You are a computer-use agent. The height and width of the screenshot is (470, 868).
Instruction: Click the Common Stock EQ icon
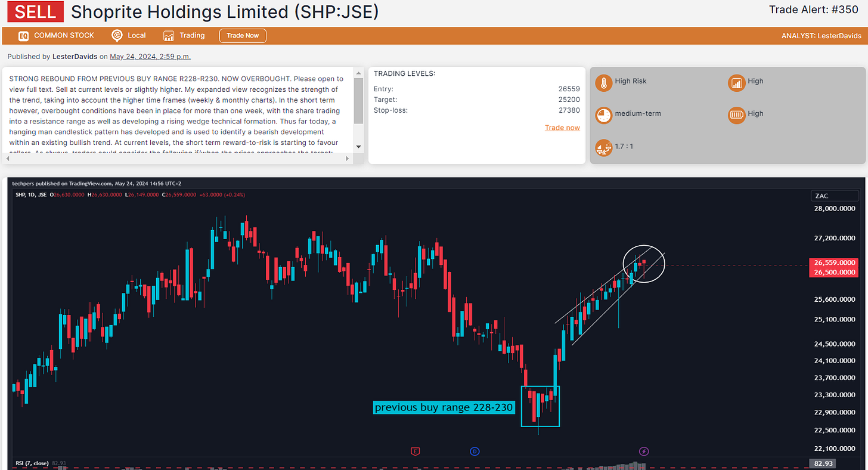[x=23, y=36]
